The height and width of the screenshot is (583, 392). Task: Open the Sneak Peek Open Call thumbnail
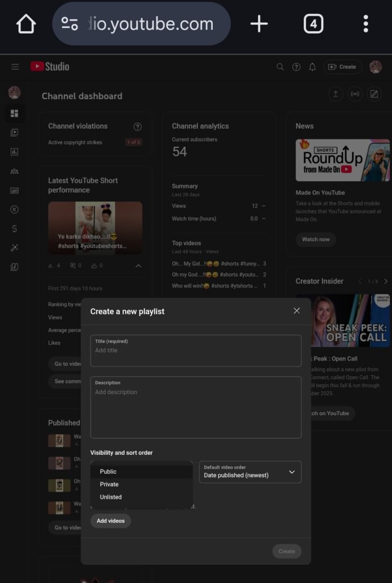(x=350, y=321)
